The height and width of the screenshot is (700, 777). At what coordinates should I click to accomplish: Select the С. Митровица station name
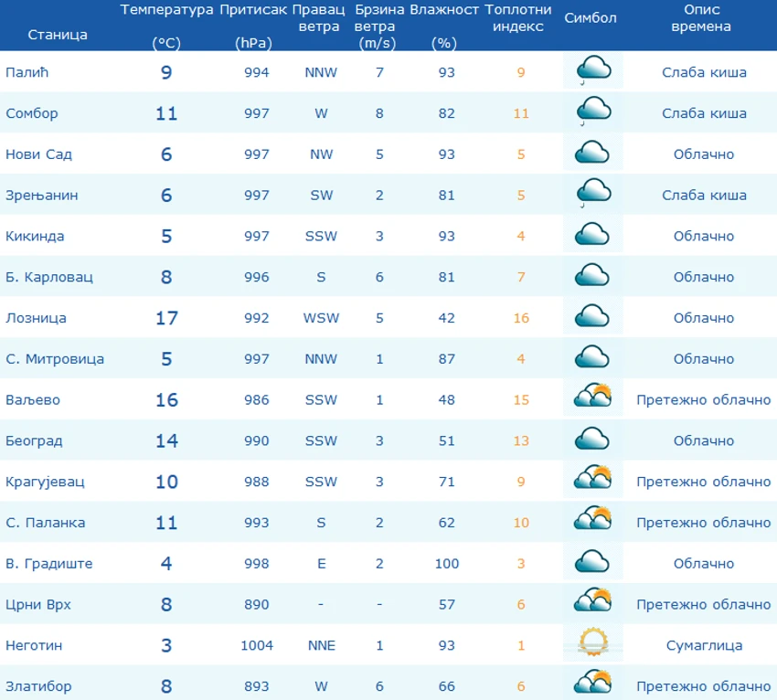coord(55,359)
